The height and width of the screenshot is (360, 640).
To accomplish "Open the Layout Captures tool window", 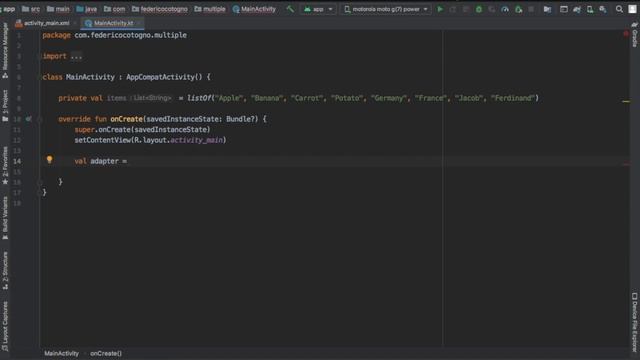I will (5, 326).
